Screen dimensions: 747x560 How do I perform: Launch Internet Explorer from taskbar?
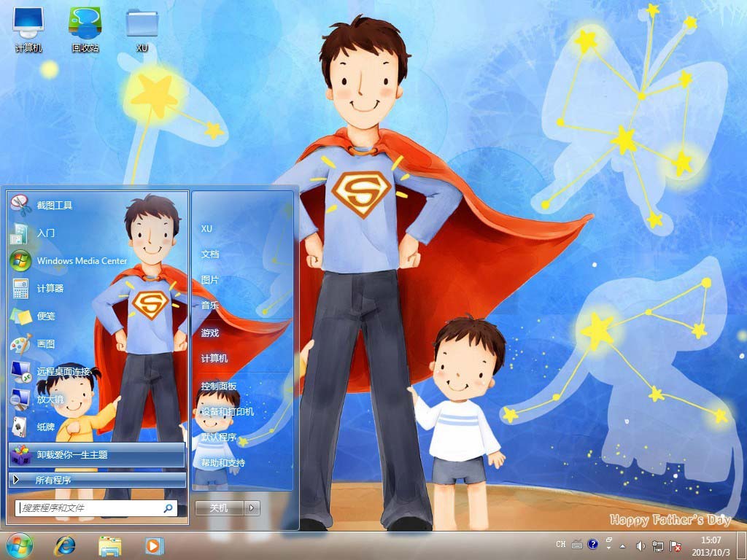[x=65, y=546]
